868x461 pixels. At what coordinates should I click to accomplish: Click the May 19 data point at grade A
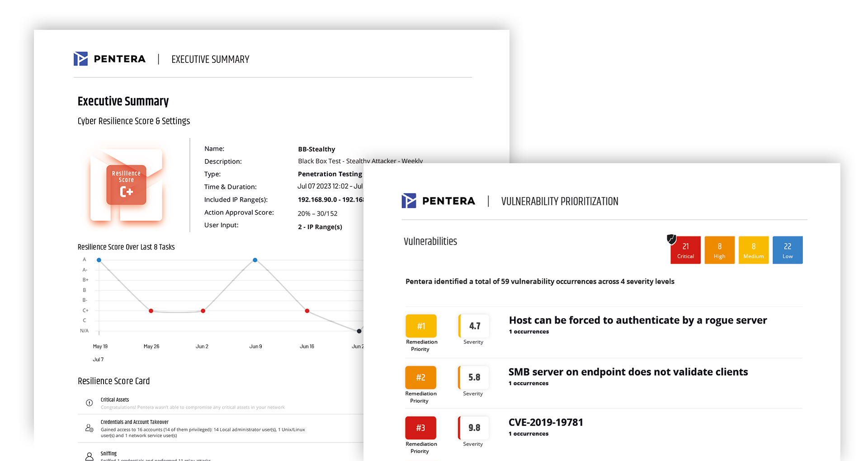pos(99,260)
